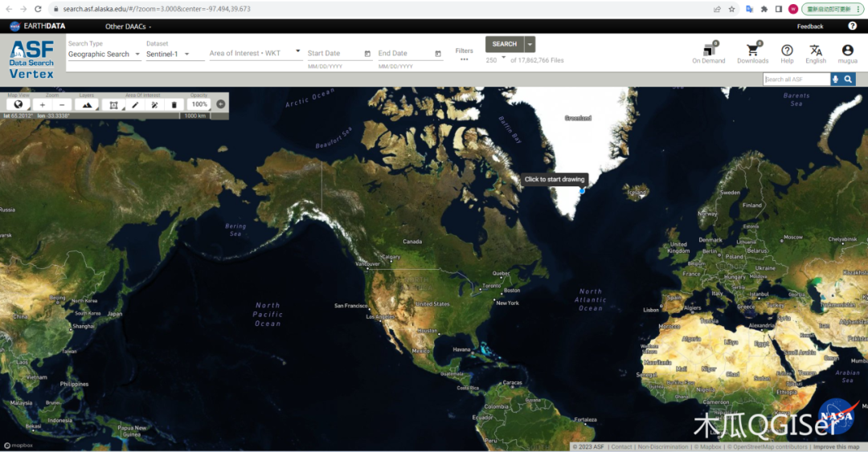The width and height of the screenshot is (868, 452).
Task: Open the Search Type dropdown
Action: click(x=104, y=55)
